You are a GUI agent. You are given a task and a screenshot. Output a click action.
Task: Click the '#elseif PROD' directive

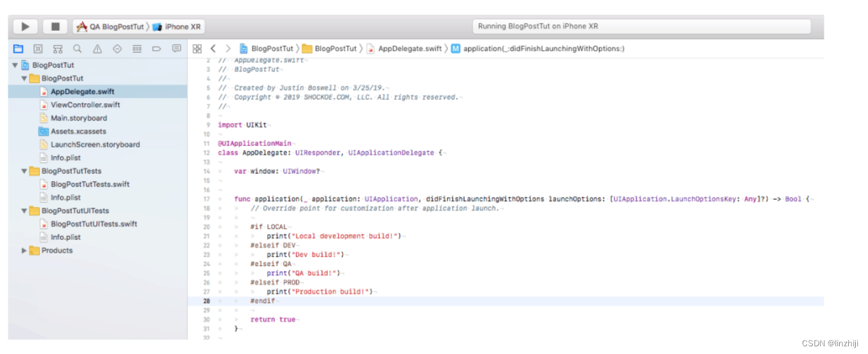275,282
